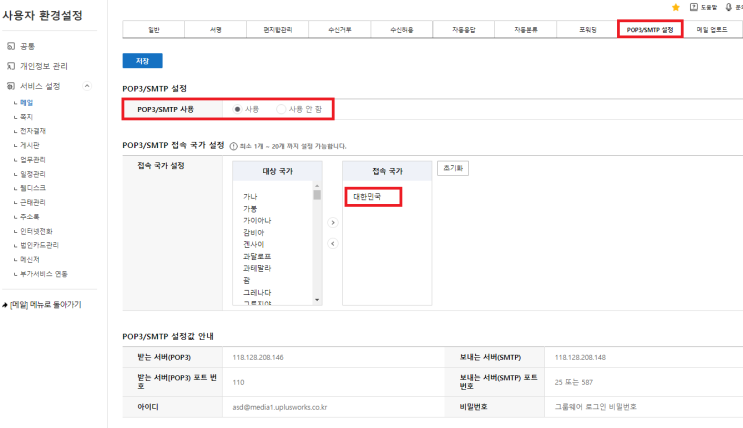The image size is (743, 428).
Task: Switch to the 서명 tab
Action: point(216,29)
